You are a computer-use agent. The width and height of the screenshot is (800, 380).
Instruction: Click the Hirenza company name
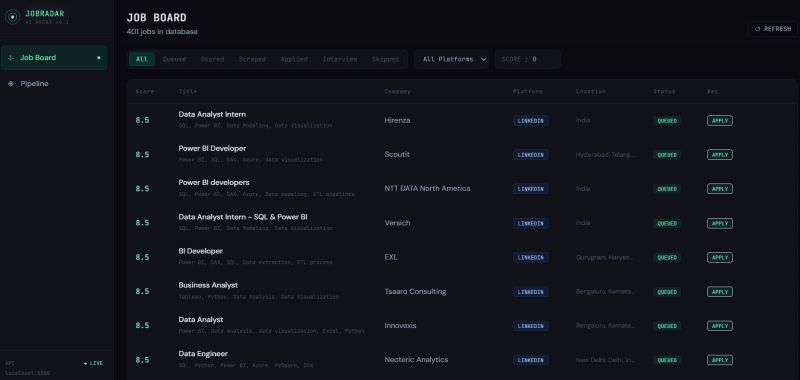(397, 120)
